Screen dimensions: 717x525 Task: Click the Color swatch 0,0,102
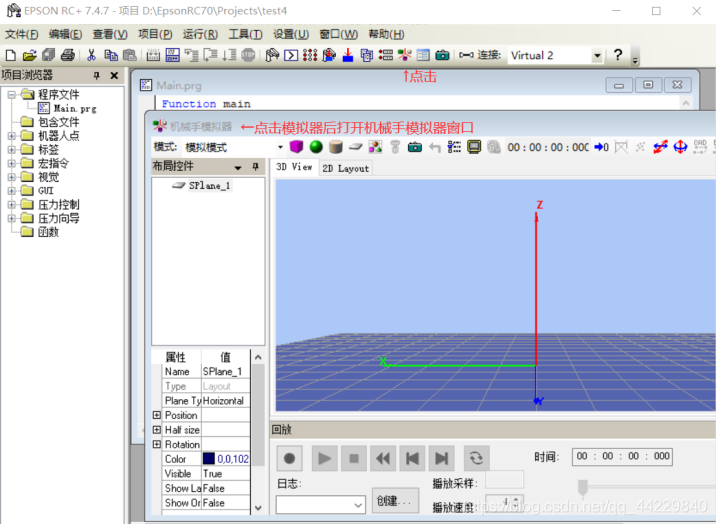pos(209,459)
